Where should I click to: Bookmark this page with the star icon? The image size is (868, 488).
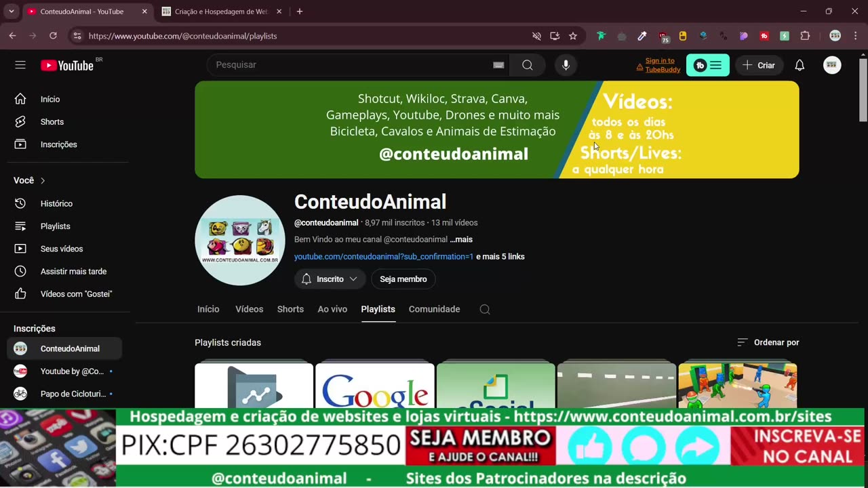tap(573, 36)
